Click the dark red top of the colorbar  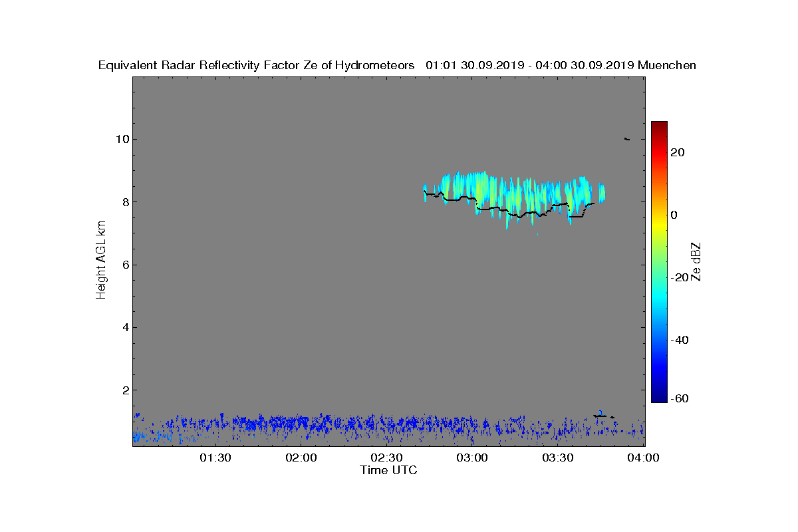[x=659, y=126]
